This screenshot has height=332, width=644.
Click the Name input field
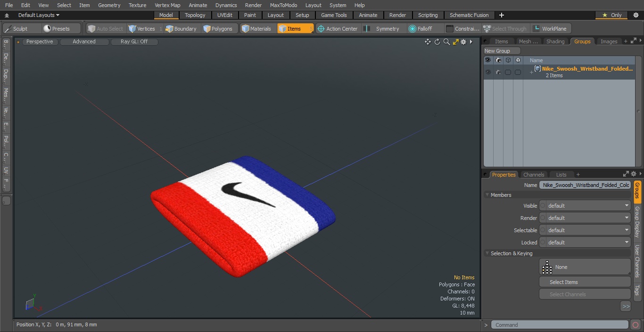pos(585,185)
